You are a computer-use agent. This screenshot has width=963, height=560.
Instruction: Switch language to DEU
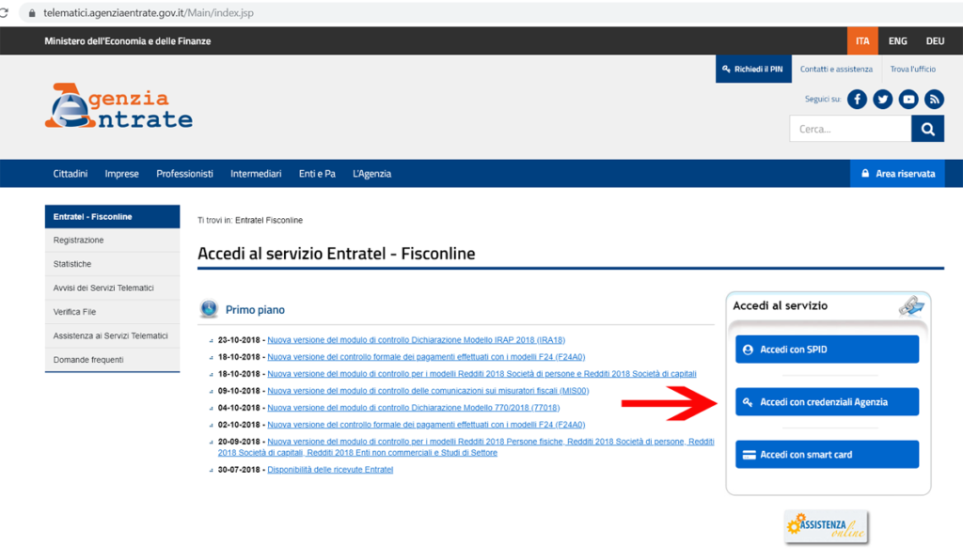tap(935, 41)
